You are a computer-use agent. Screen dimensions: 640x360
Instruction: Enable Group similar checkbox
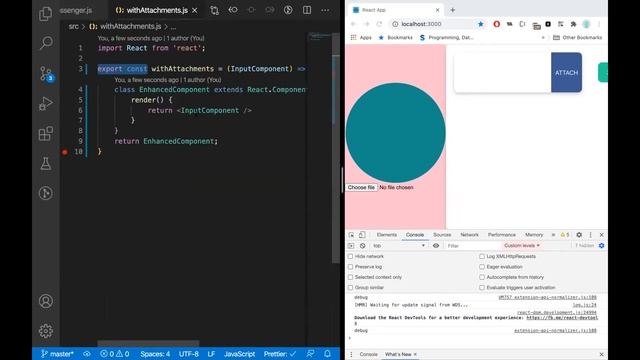tap(350, 288)
